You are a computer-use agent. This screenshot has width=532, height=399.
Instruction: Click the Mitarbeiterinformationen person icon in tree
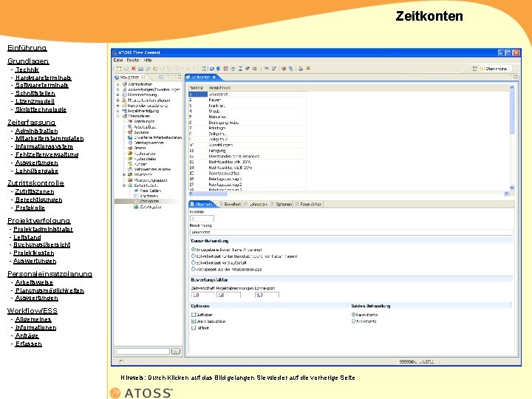[124, 100]
